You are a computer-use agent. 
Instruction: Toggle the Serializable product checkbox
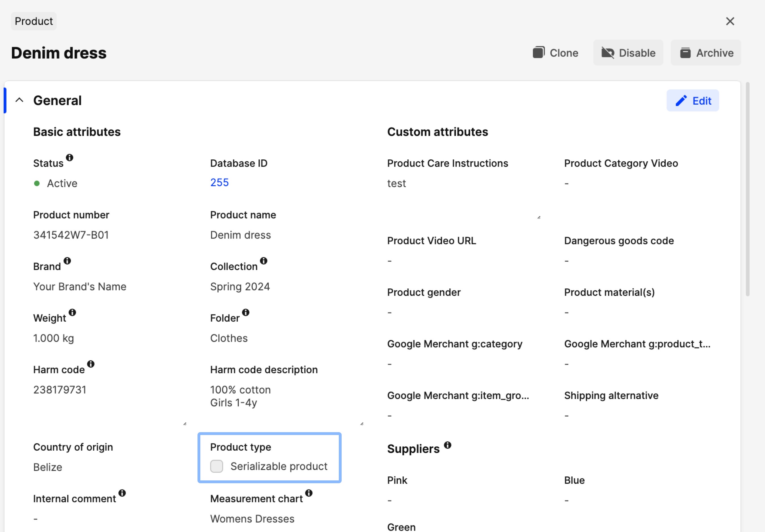tap(217, 466)
